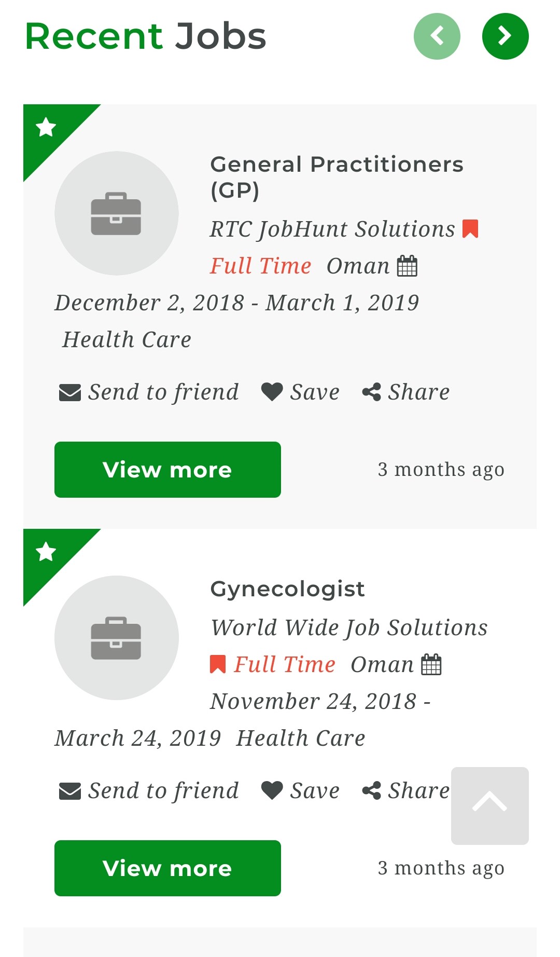Click envelope icon on General Practitioners job
This screenshot has width=560, height=957.
pyautogui.click(x=70, y=392)
